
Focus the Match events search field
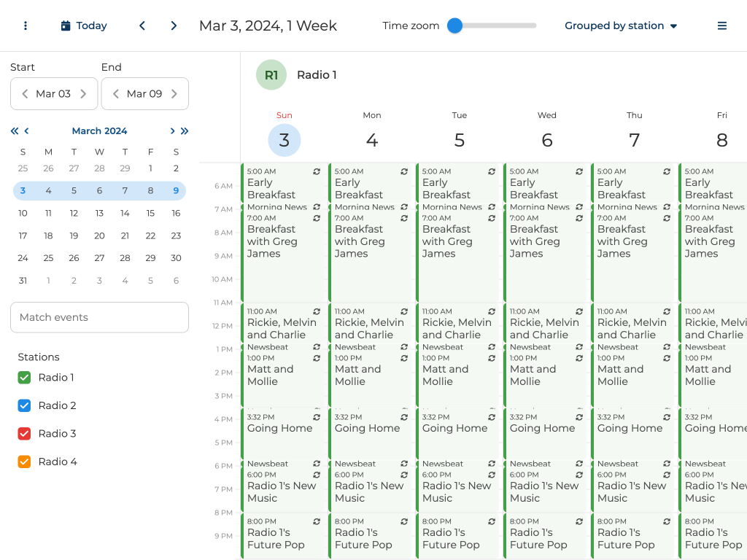point(99,317)
